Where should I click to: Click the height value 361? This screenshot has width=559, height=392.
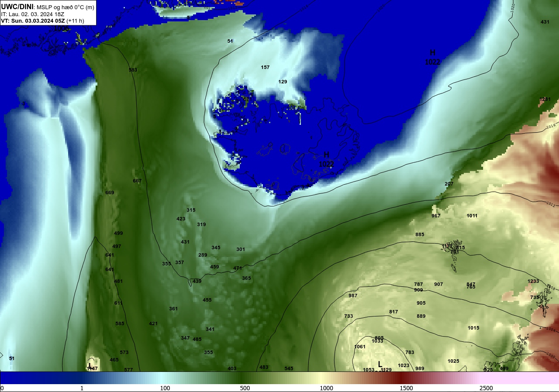[173, 309]
